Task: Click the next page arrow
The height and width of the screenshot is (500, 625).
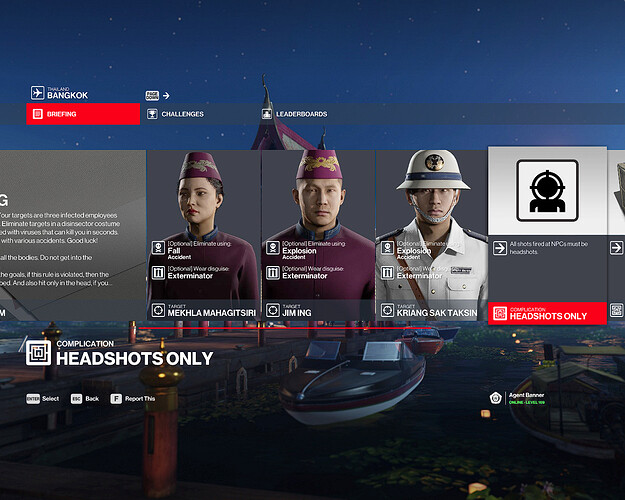Action: point(166,96)
